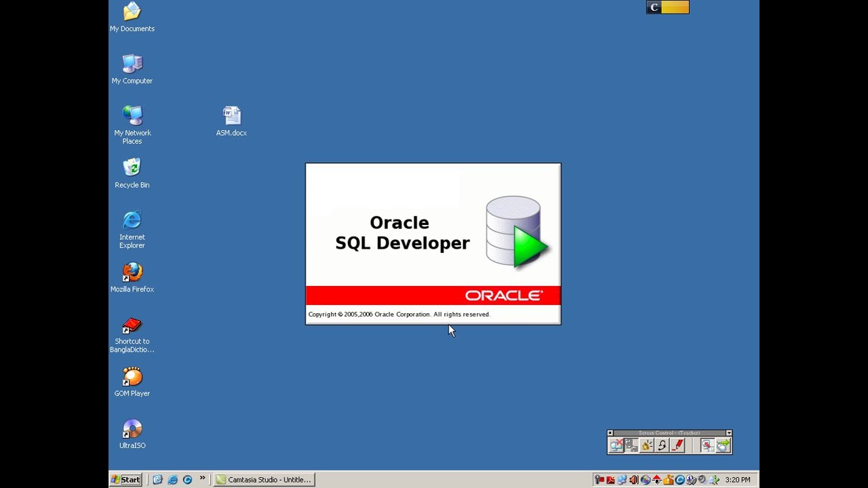868x488 pixels.
Task: Click the mouse with green arrow icon
Action: 724,445
